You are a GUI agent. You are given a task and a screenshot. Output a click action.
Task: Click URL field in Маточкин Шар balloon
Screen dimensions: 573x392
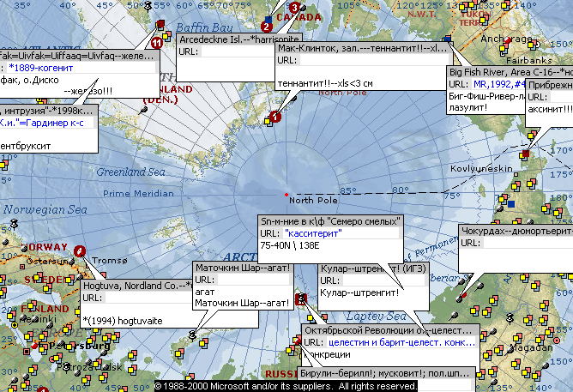point(253,280)
